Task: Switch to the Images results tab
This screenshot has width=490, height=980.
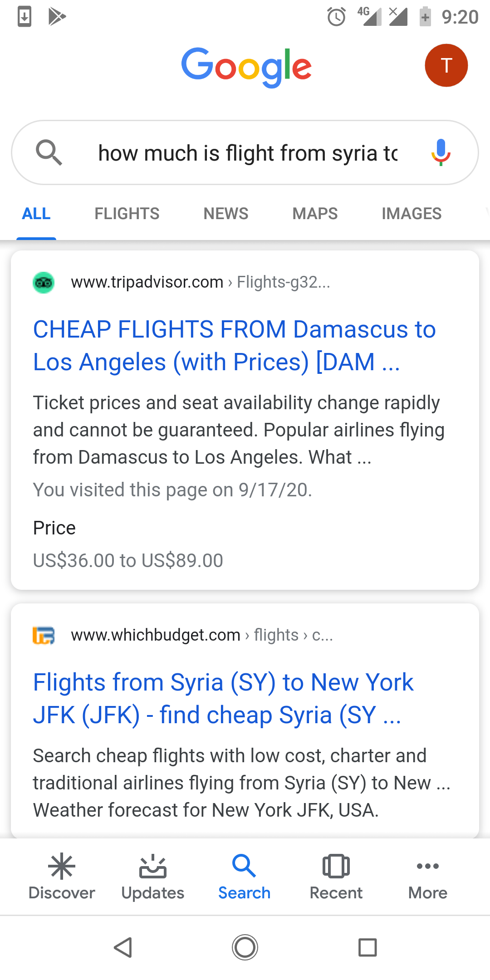Action: [412, 213]
